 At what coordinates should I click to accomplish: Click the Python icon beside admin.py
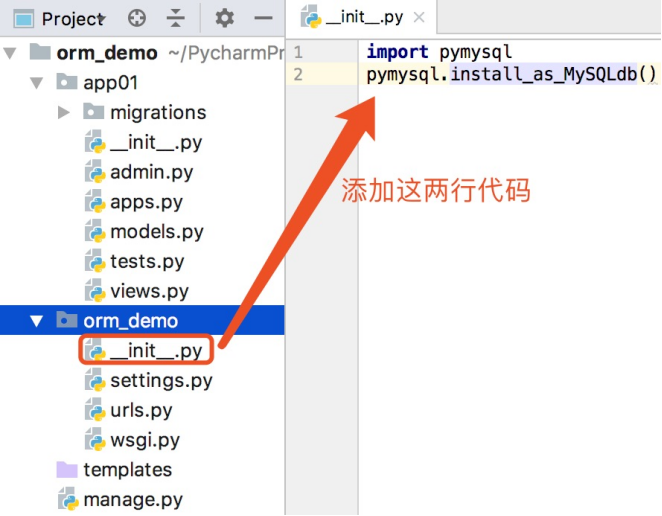[x=95, y=172]
